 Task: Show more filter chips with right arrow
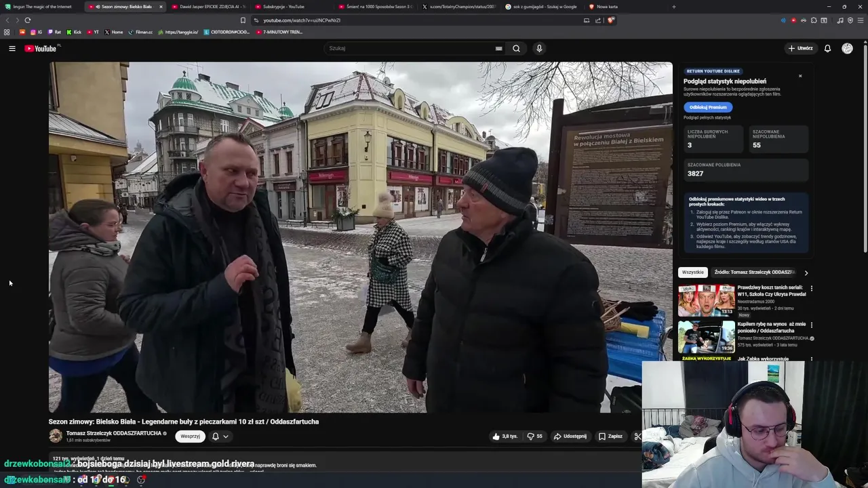coord(806,272)
